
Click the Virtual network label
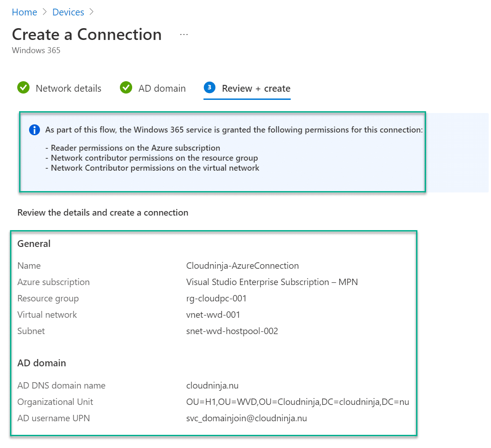click(47, 315)
